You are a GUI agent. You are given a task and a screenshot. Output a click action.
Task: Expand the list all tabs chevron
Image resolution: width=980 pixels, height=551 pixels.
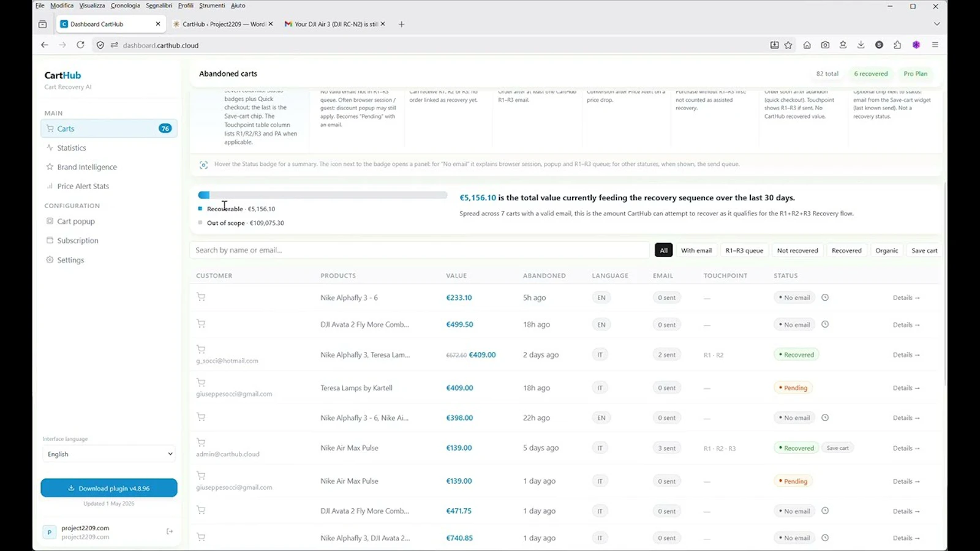pos(937,24)
